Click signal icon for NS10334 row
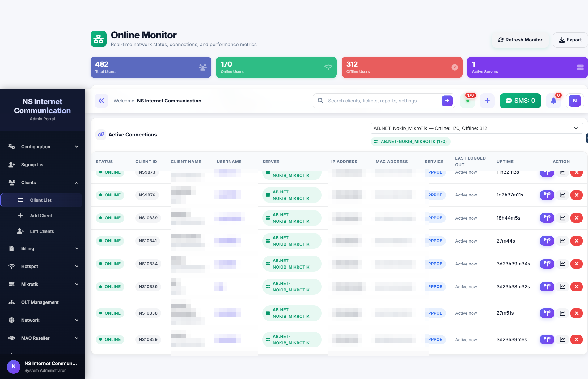The width and height of the screenshot is (588, 379). (x=547, y=264)
